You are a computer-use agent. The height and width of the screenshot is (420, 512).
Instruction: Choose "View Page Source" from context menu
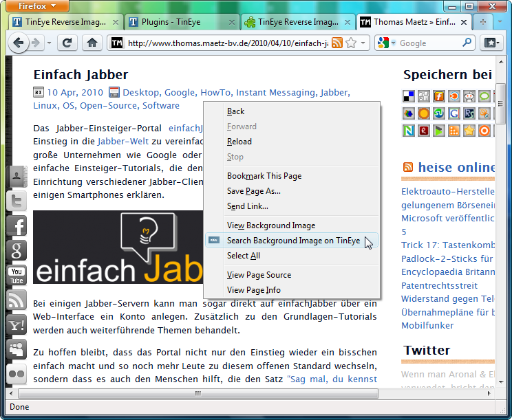tap(259, 275)
